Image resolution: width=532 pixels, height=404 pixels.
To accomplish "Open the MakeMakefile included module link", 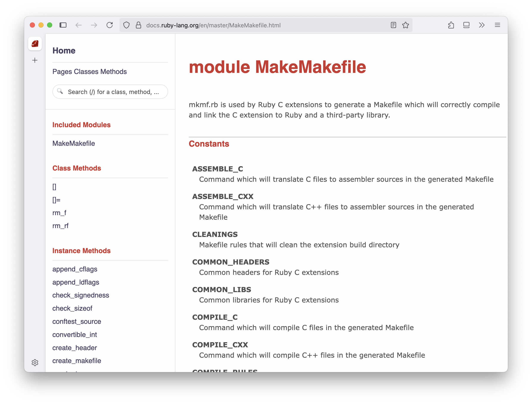I will tap(74, 143).
